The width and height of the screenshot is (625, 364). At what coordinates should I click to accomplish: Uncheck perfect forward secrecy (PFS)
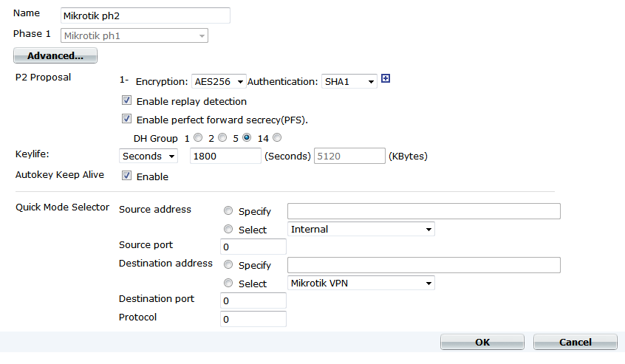tap(126, 119)
